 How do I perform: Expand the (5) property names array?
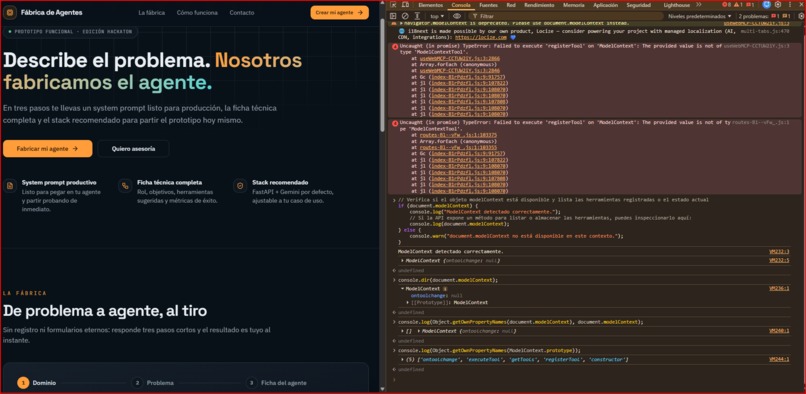402,360
